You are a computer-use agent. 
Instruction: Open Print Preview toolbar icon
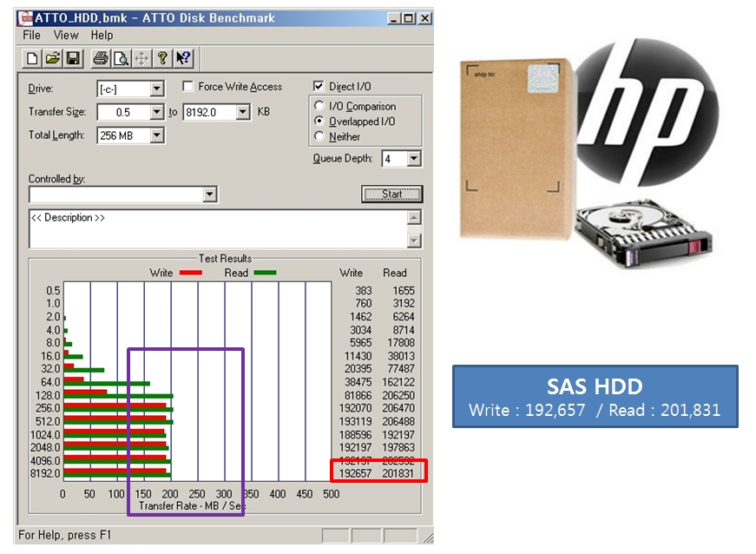pyautogui.click(x=121, y=59)
